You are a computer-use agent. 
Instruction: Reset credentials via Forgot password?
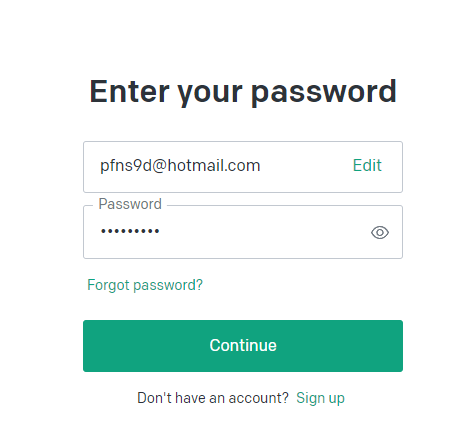145,285
